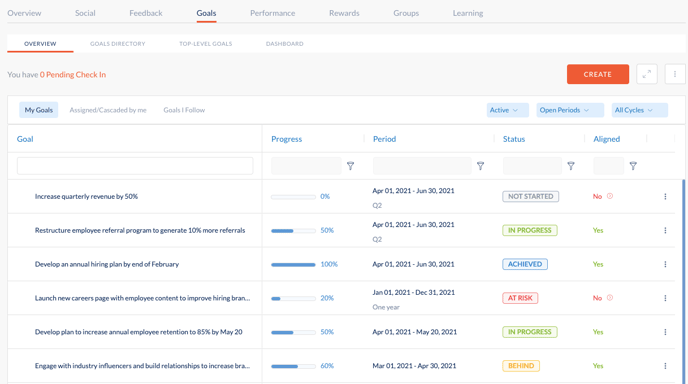Open row menu for industry influencers goal

coord(665,366)
